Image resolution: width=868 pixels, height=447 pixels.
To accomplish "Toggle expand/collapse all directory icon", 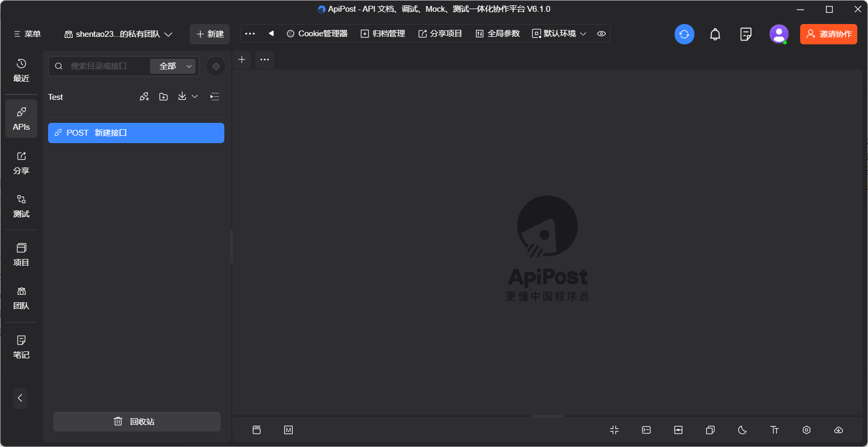I will (x=215, y=97).
